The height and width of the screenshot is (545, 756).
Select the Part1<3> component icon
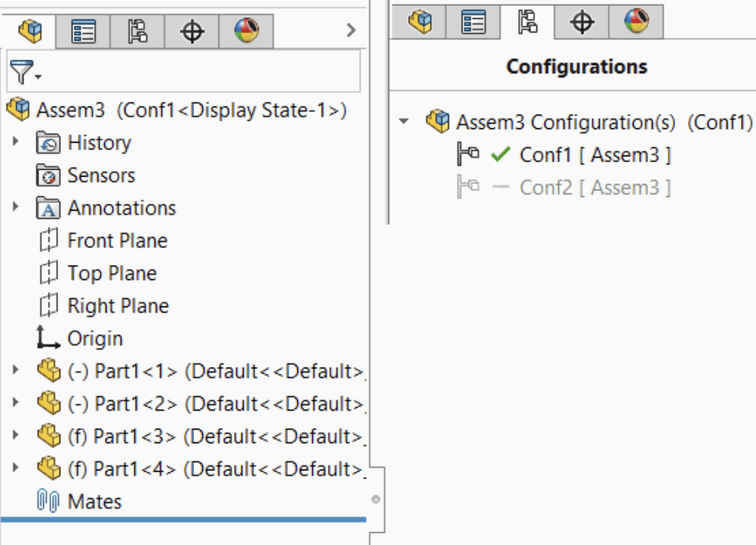[49, 436]
